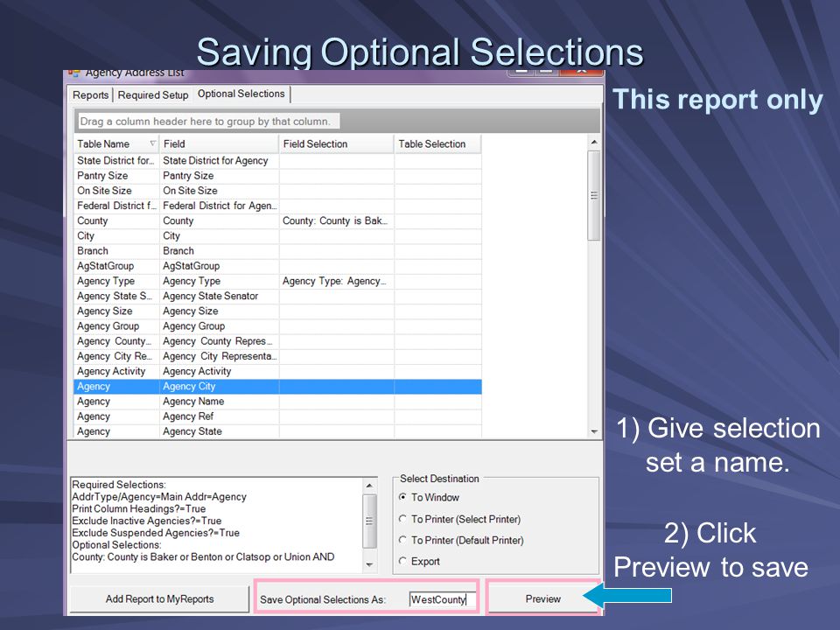Select To Printer (Default Printer) option
The width and height of the screenshot is (840, 630).
tap(462, 541)
